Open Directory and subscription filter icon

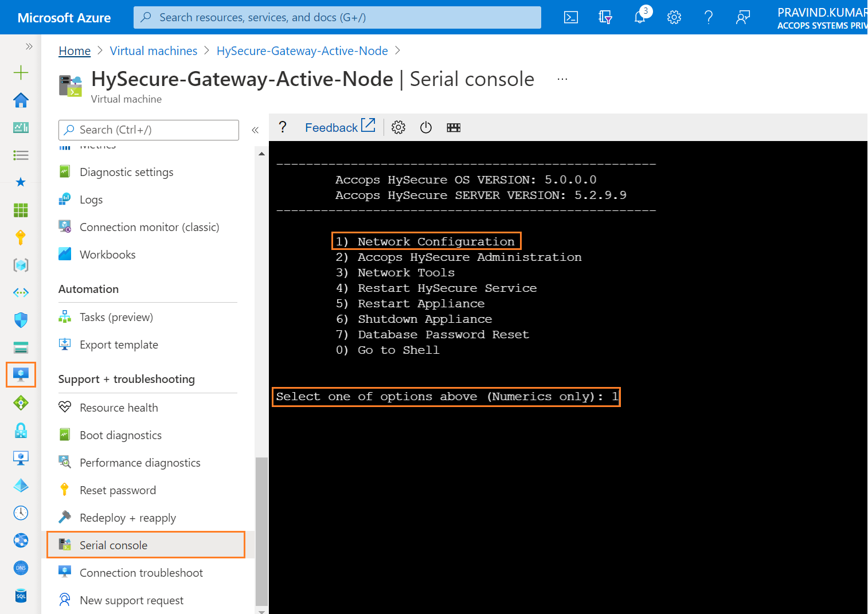pyautogui.click(x=605, y=17)
